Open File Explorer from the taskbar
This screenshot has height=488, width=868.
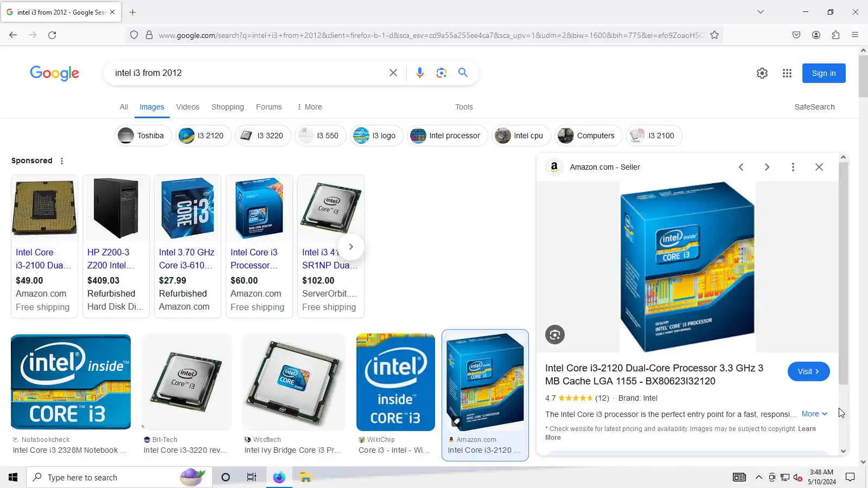(305, 477)
